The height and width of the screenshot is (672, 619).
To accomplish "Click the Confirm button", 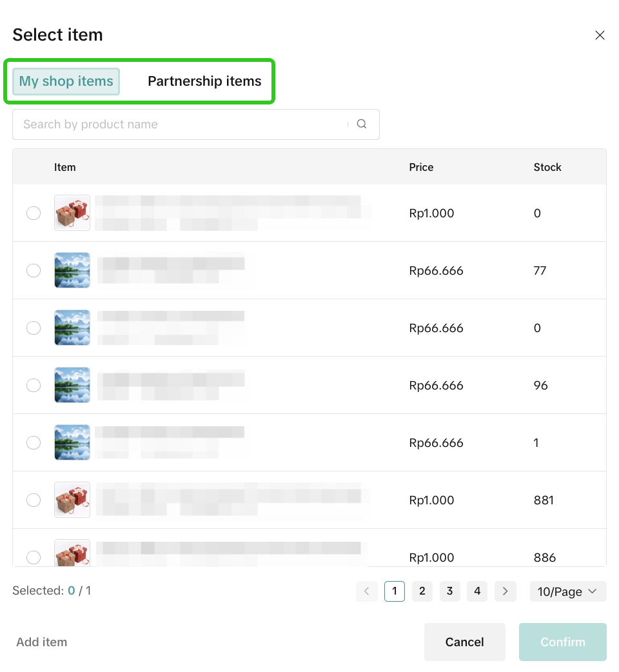I will tap(562, 642).
